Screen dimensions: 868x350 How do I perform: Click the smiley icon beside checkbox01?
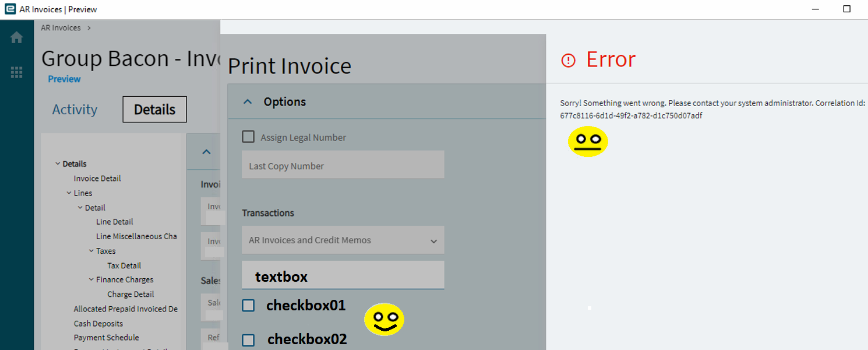point(383,318)
